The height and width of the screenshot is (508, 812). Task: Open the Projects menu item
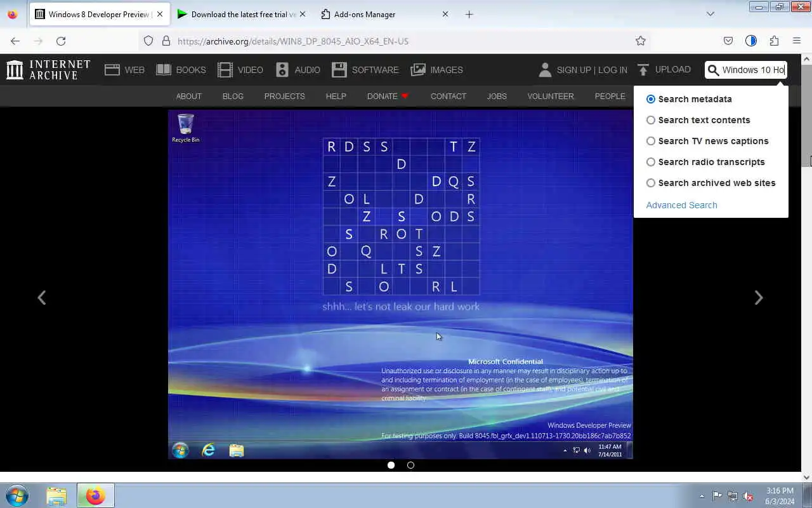[284, 96]
